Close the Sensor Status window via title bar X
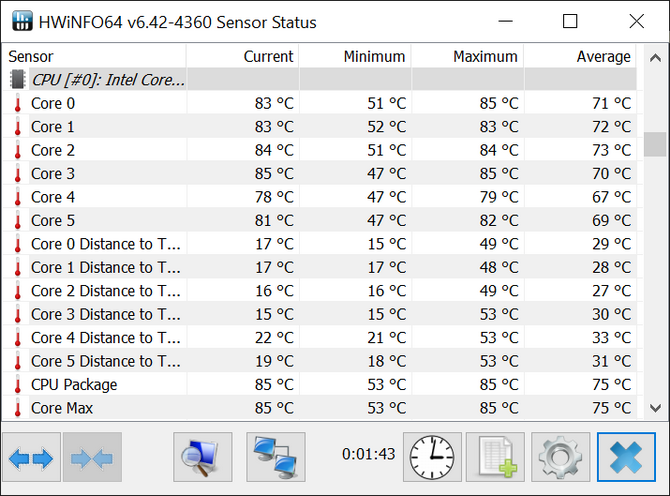The image size is (670, 496). (x=637, y=21)
